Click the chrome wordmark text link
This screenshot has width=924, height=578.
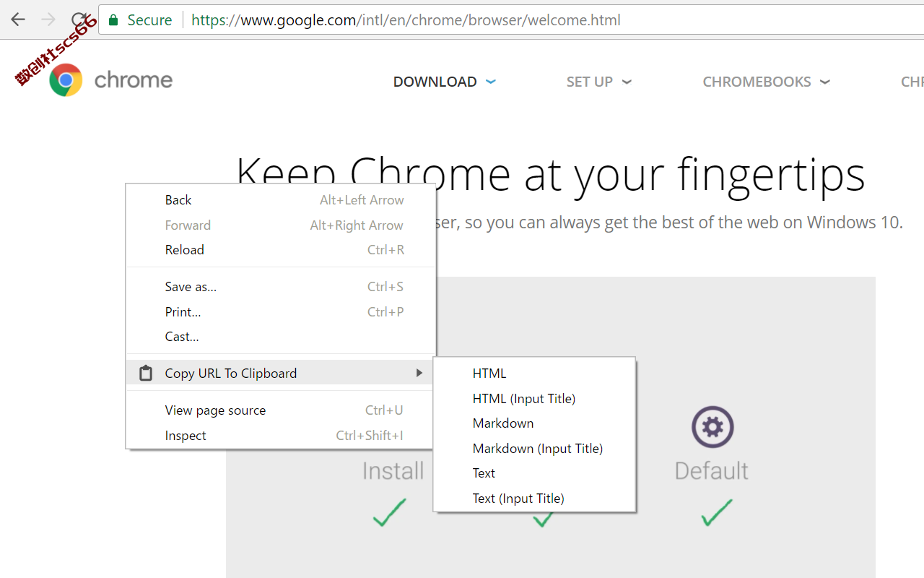coord(134,80)
